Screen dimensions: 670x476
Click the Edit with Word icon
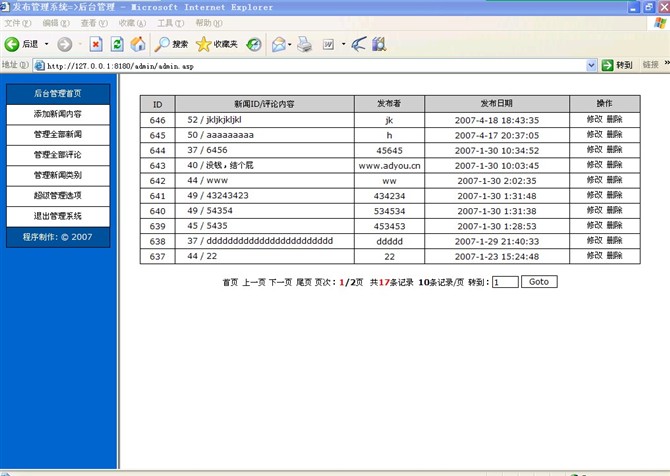(x=328, y=44)
